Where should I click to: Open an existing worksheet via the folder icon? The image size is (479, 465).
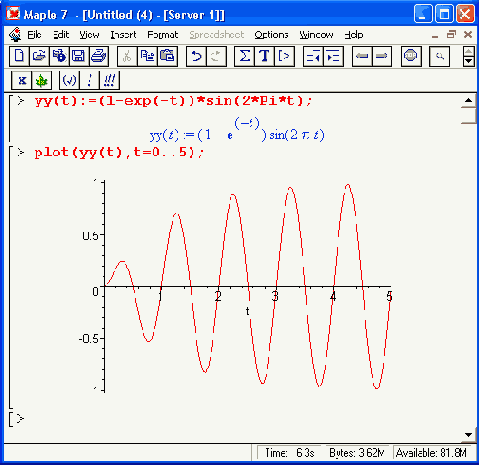[39, 56]
